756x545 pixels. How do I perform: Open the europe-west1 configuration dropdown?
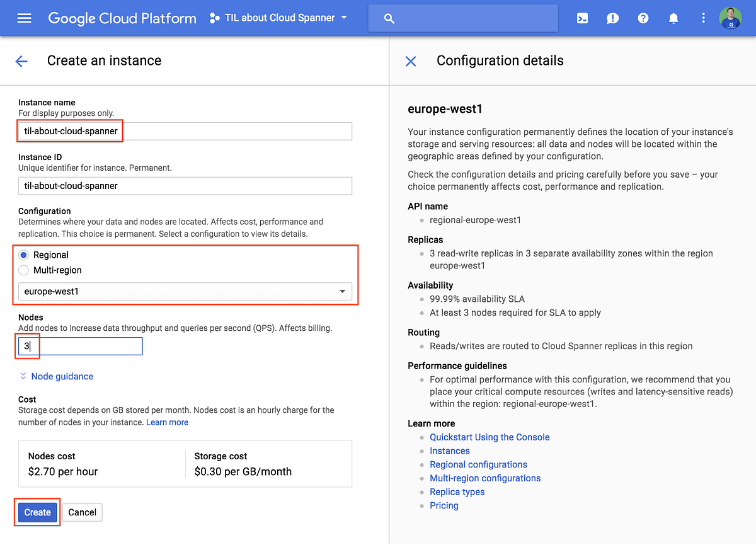coord(186,291)
